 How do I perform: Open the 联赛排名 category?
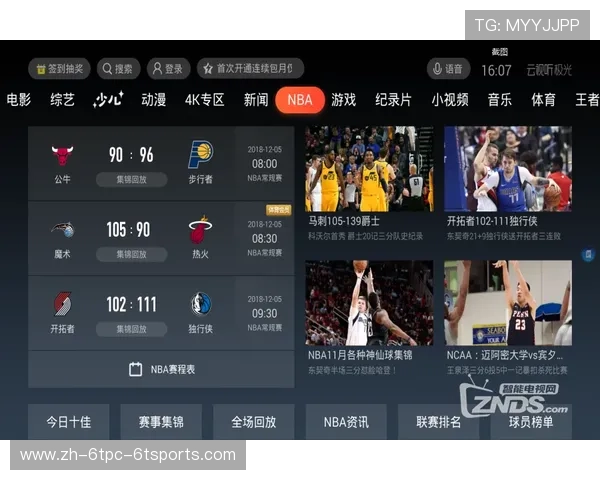coord(439,422)
